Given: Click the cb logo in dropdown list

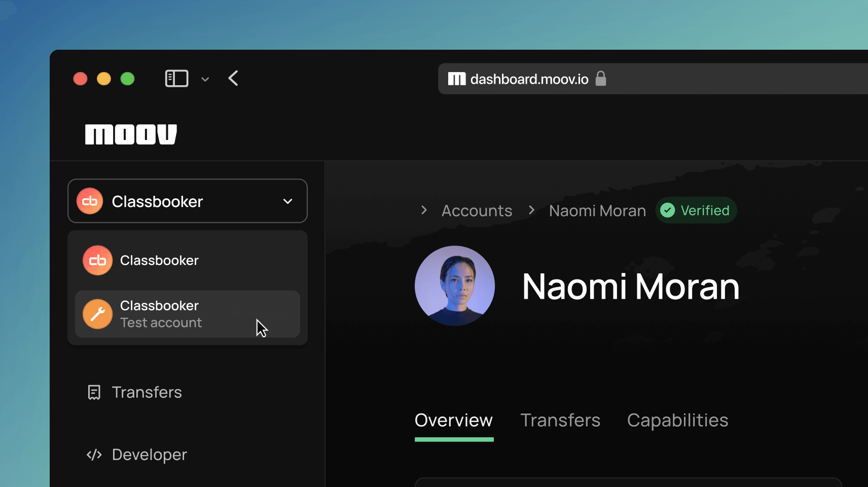Looking at the screenshot, I should click(x=97, y=260).
